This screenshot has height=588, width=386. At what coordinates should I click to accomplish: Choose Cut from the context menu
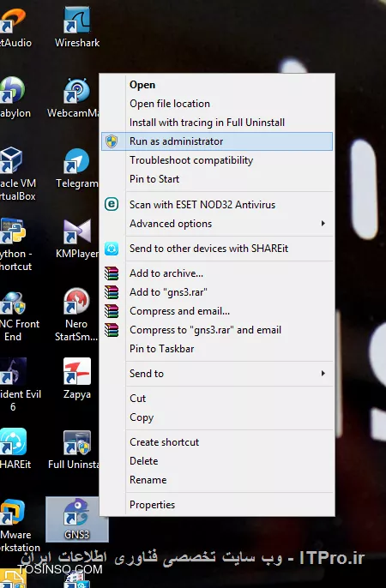[217, 399]
